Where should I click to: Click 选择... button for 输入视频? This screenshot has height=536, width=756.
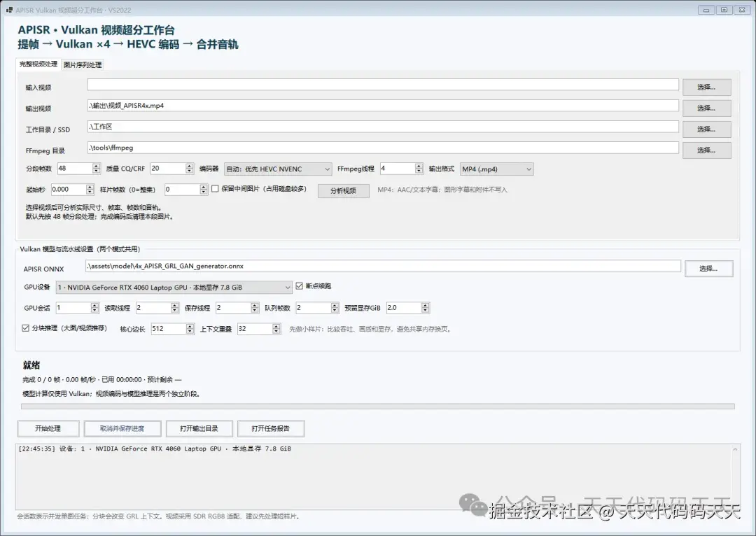coord(706,87)
